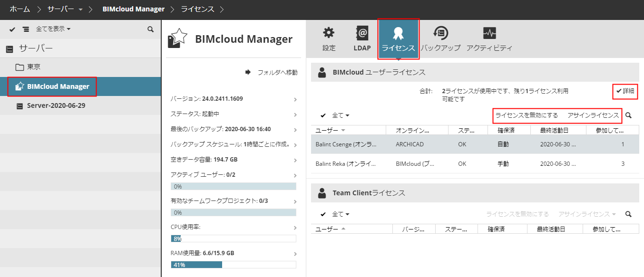Select Server-2020-06-29 in the server tree
644x277 pixels.
(x=56, y=105)
